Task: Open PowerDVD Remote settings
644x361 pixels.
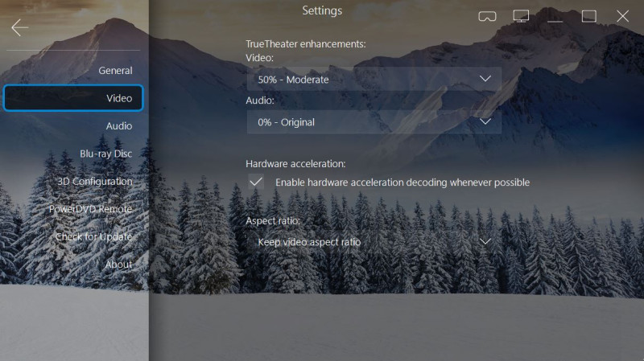Action: pyautogui.click(x=90, y=209)
